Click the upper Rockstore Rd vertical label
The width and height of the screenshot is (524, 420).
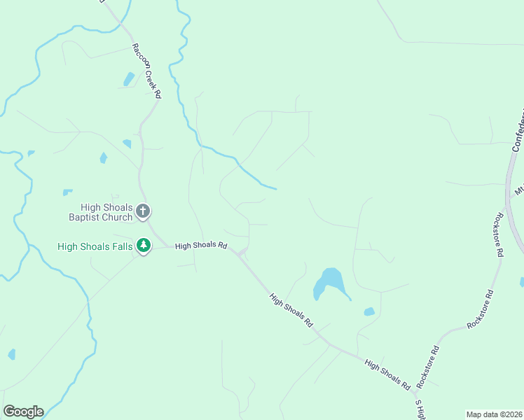click(x=499, y=235)
